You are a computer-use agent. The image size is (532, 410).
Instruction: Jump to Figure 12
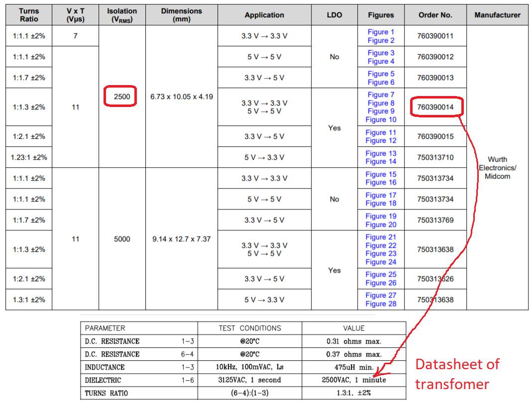pyautogui.click(x=381, y=141)
